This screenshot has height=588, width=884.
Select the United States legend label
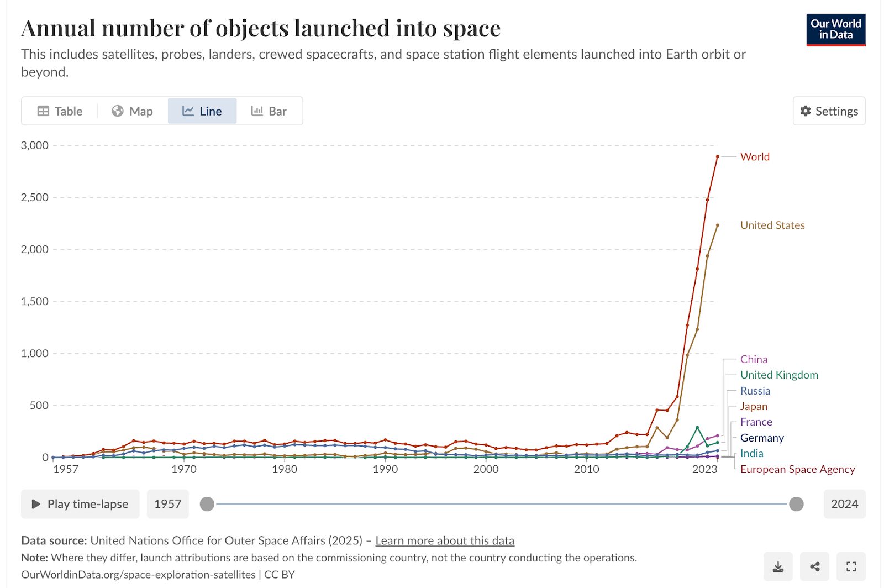772,225
